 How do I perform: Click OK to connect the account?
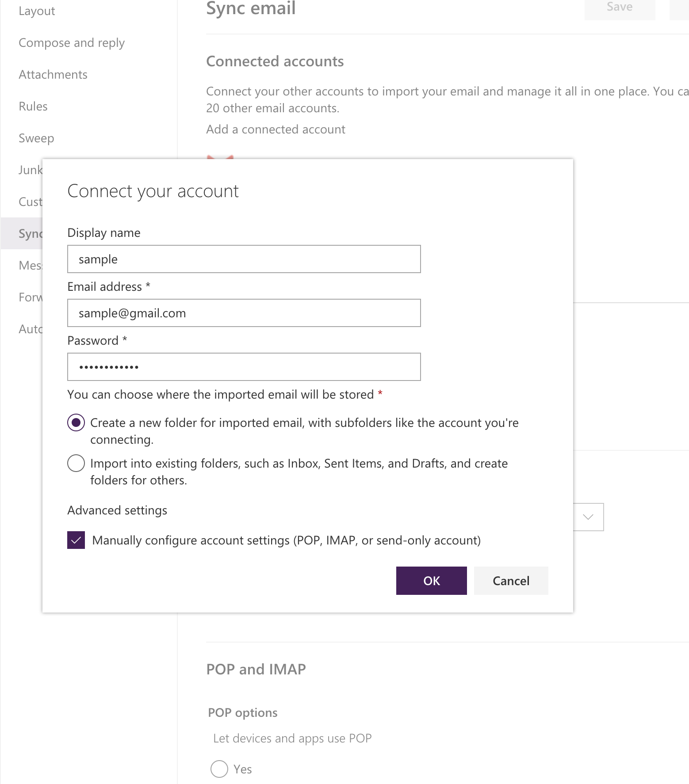tap(431, 581)
